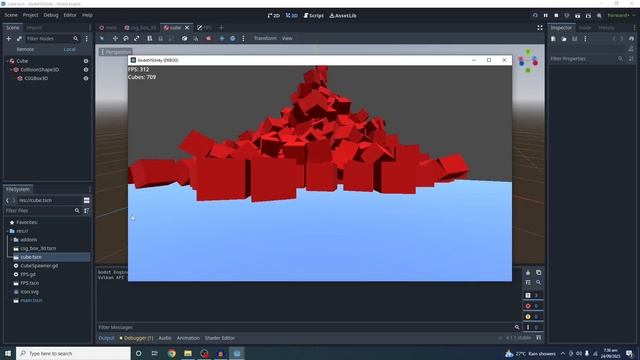Open the main scene tab
Image resolution: width=640 pixels, height=360 pixels.
point(108,28)
